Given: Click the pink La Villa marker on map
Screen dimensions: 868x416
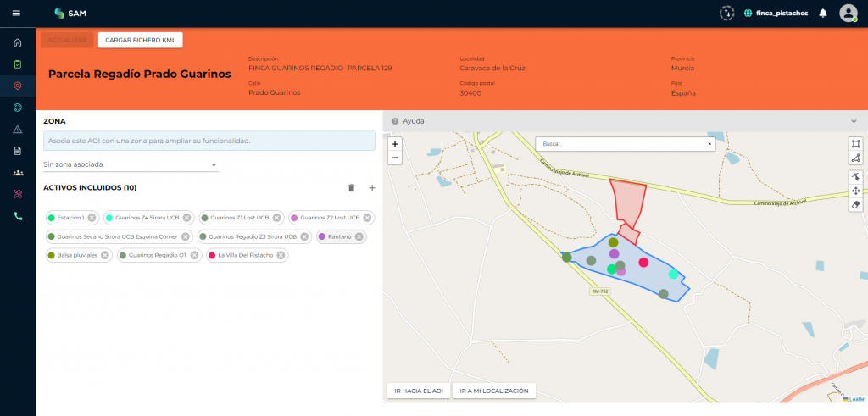Looking at the screenshot, I should click(x=643, y=262).
